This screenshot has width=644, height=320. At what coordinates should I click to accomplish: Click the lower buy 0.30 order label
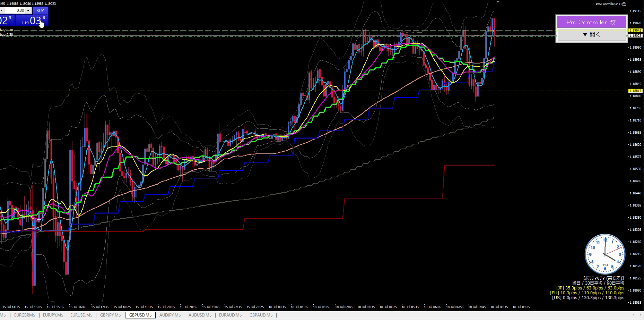point(7,35)
